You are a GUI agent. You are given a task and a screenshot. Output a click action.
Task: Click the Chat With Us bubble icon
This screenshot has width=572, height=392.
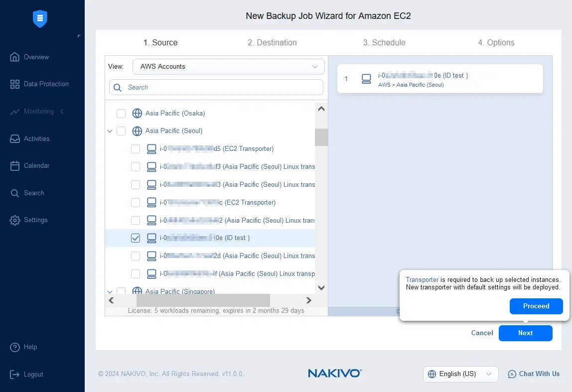point(512,374)
